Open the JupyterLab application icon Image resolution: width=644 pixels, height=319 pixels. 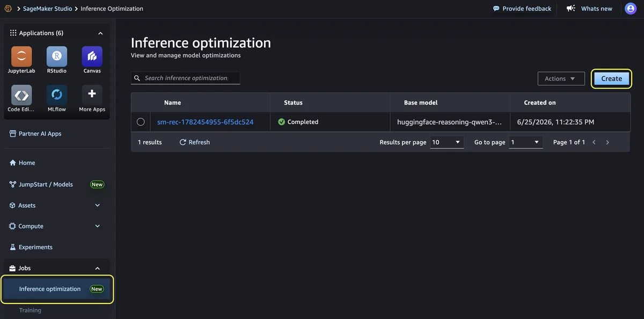coord(21,56)
